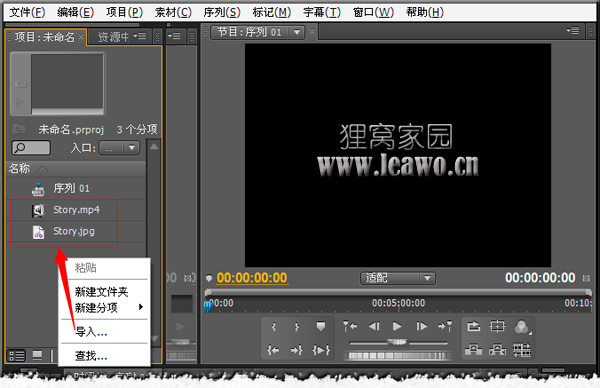Step back one frame
This screenshot has height=388, width=600.
374,326
